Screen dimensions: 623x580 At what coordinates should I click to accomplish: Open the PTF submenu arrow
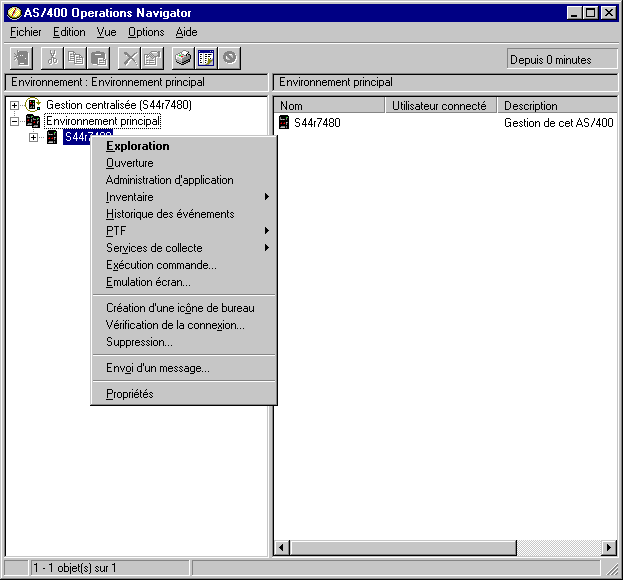(x=267, y=230)
